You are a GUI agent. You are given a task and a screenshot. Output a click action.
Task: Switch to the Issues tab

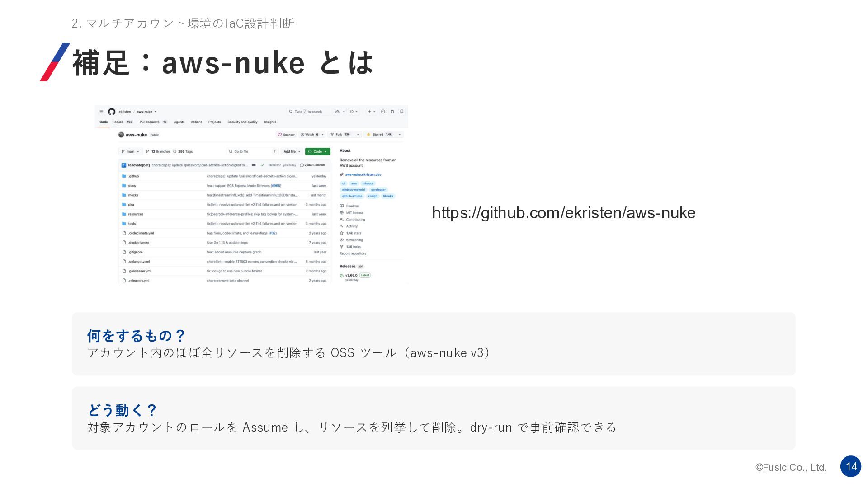(123, 122)
